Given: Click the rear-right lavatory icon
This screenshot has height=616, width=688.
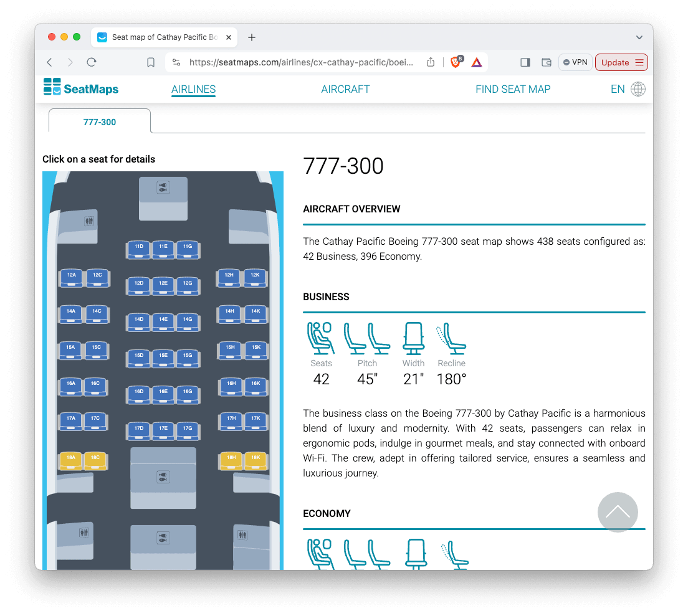Looking at the screenshot, I should point(242,535).
